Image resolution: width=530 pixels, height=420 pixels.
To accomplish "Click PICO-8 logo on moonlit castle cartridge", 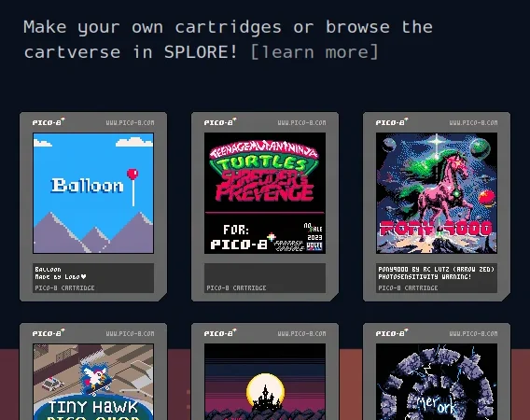I will (x=220, y=333).
